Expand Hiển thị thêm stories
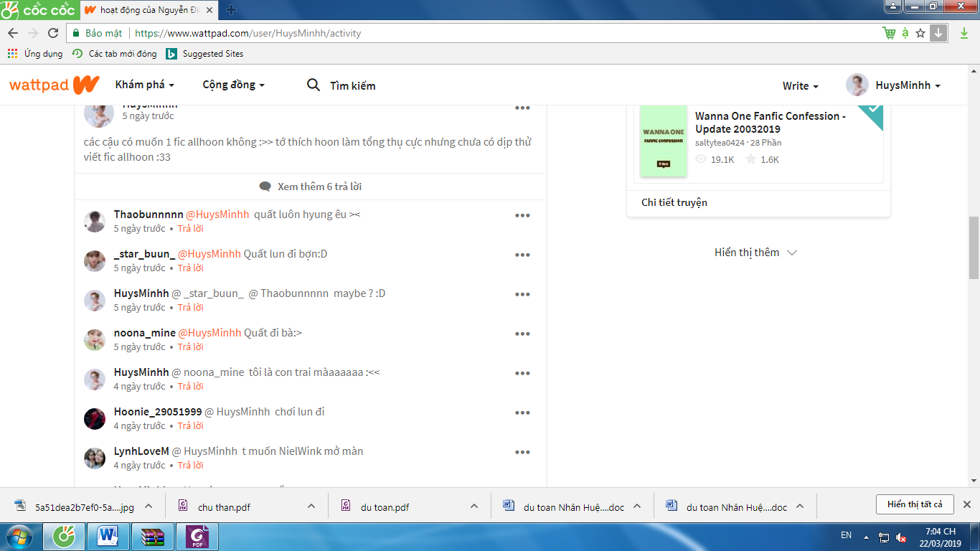Screen dimensions: 980x551 [x=755, y=253]
